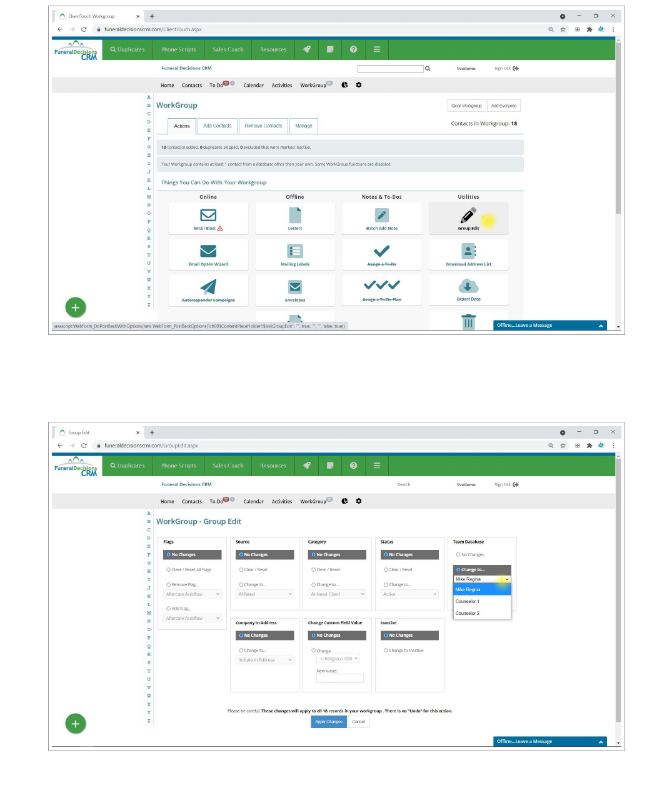Screen dimensions: 672x803
Task: Click the Email Opt-In Wizard icon
Action: click(x=208, y=251)
